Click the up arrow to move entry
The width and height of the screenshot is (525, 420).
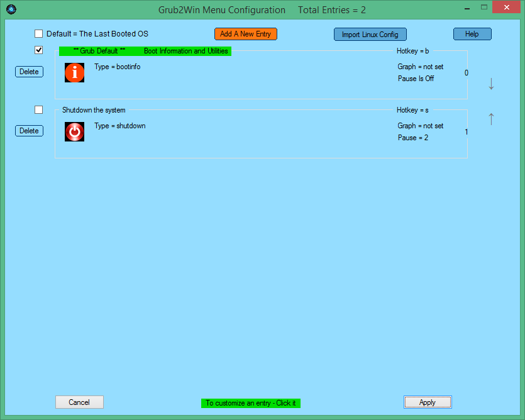click(491, 118)
